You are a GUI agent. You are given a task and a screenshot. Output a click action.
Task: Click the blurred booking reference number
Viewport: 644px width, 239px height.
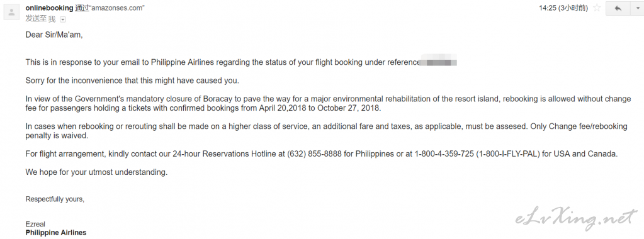point(438,62)
